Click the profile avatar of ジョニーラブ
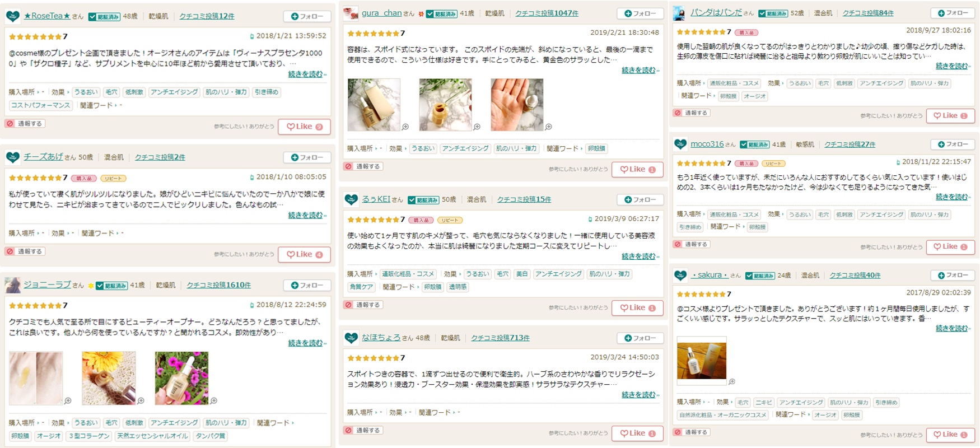This screenshot has width=980, height=448. [13, 285]
